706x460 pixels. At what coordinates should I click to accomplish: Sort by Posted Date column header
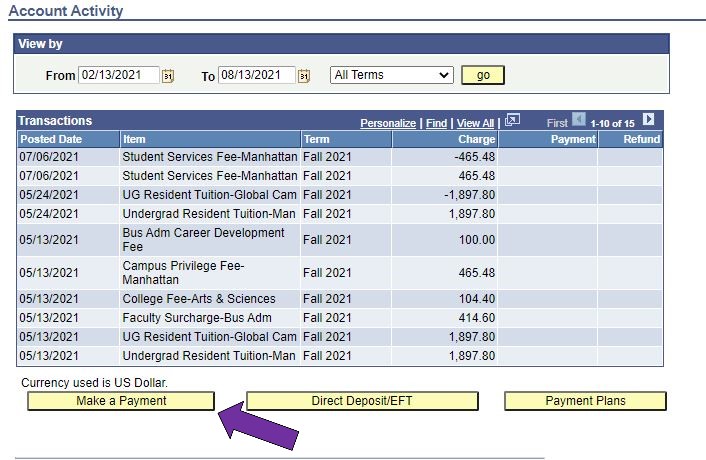click(51, 140)
